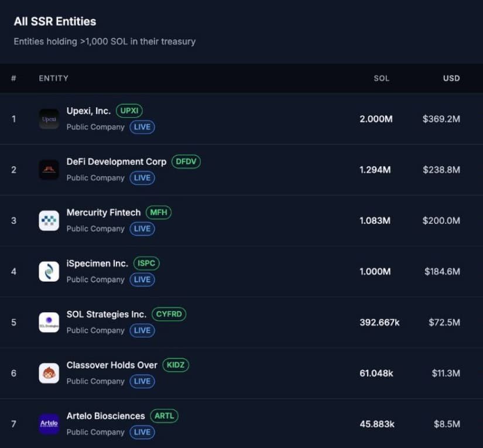Click the Mercurity Fintech logo icon
The height and width of the screenshot is (448, 483).
(49, 221)
